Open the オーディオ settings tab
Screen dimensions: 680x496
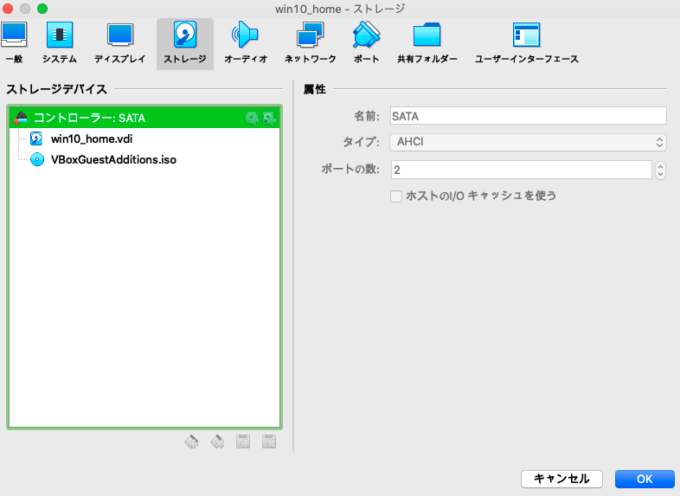[x=245, y=43]
